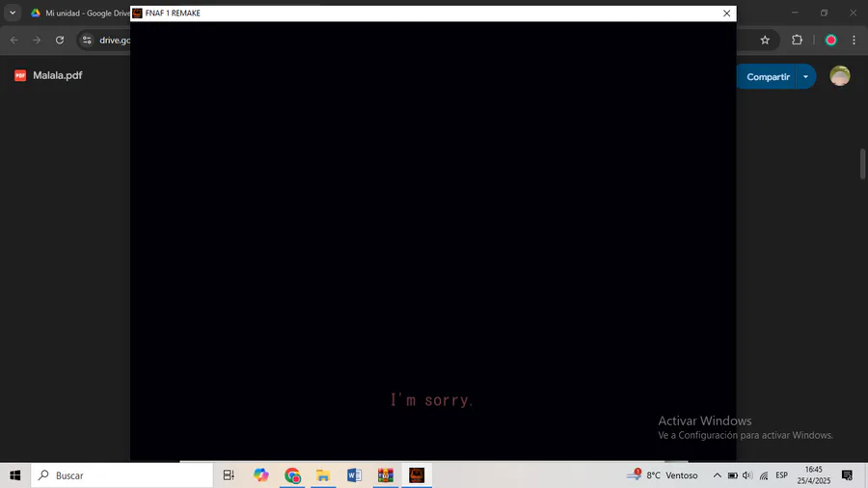Show hidden system tray icons
The width and height of the screenshot is (868, 488).
coord(717,475)
